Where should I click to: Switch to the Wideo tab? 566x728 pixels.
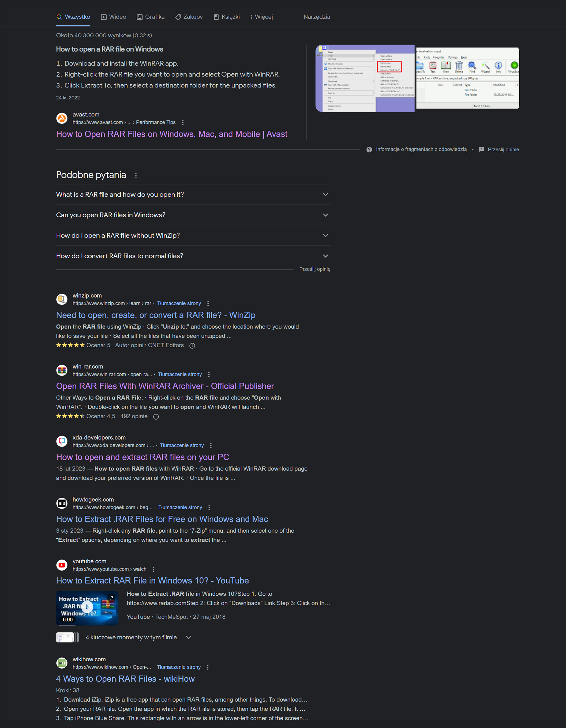point(114,17)
